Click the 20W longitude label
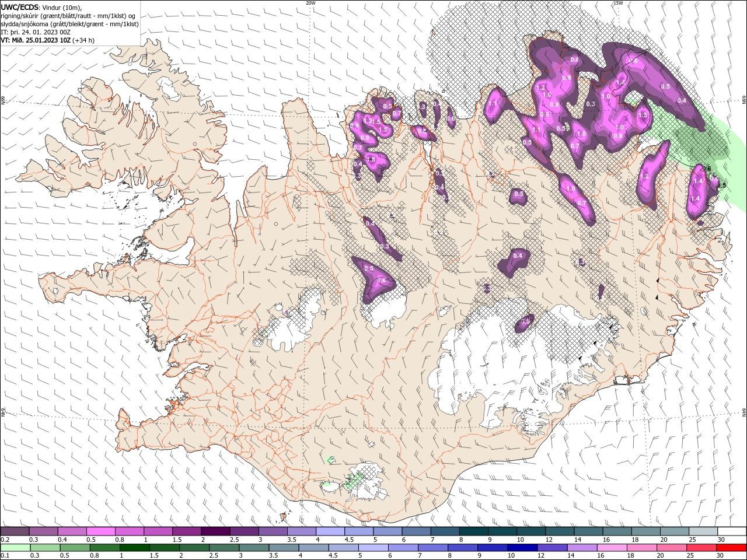The height and width of the screenshot is (560, 747). pyautogui.click(x=310, y=3)
